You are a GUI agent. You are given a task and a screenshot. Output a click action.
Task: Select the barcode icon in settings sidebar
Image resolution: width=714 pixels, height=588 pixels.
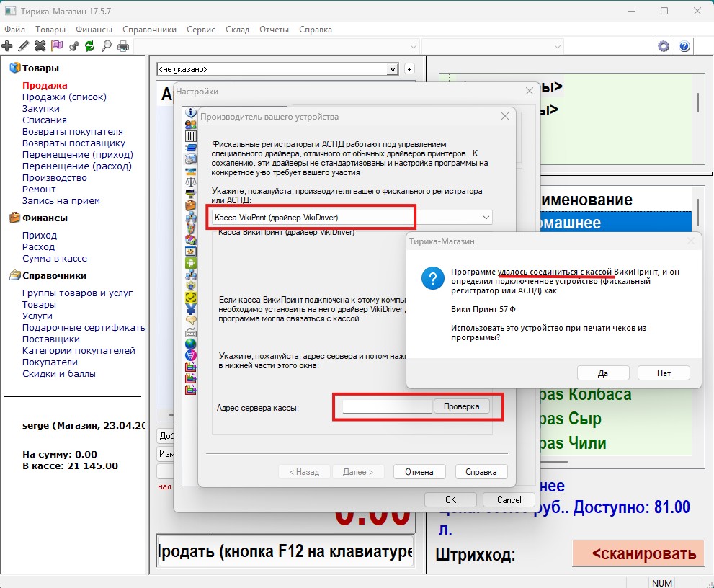click(x=191, y=135)
